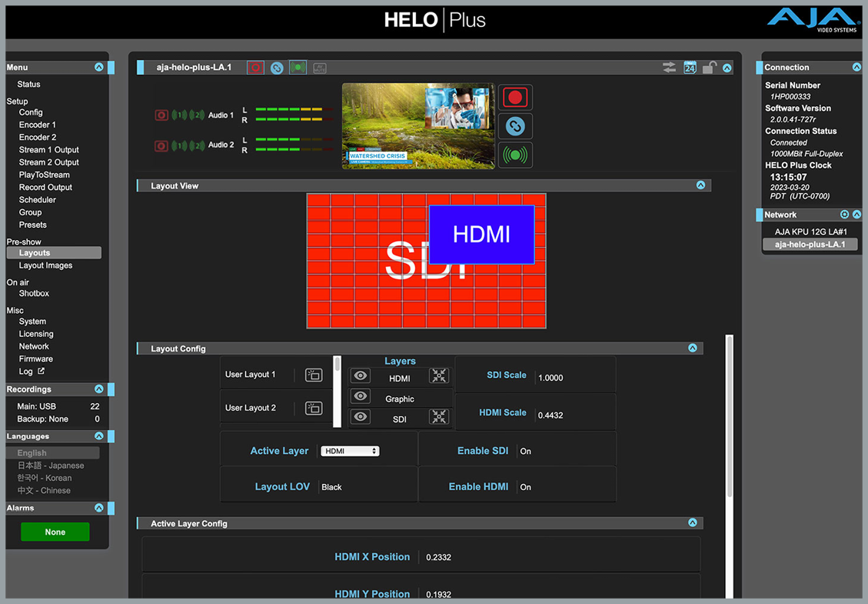This screenshot has width=868, height=604.
Task: Open the calendar scheduler icon in header
Action: click(690, 68)
